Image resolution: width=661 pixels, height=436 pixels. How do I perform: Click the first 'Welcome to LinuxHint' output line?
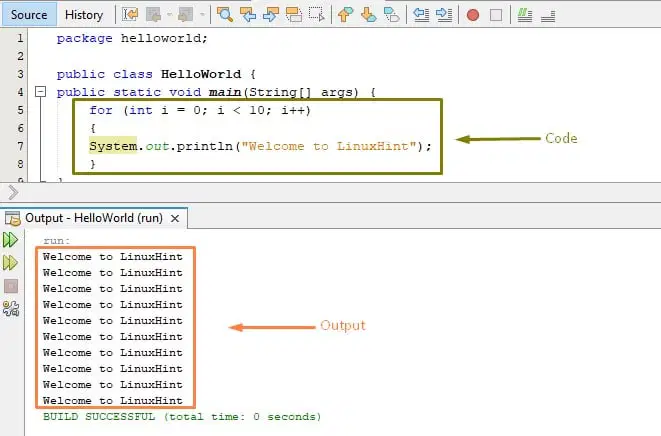[113, 257]
